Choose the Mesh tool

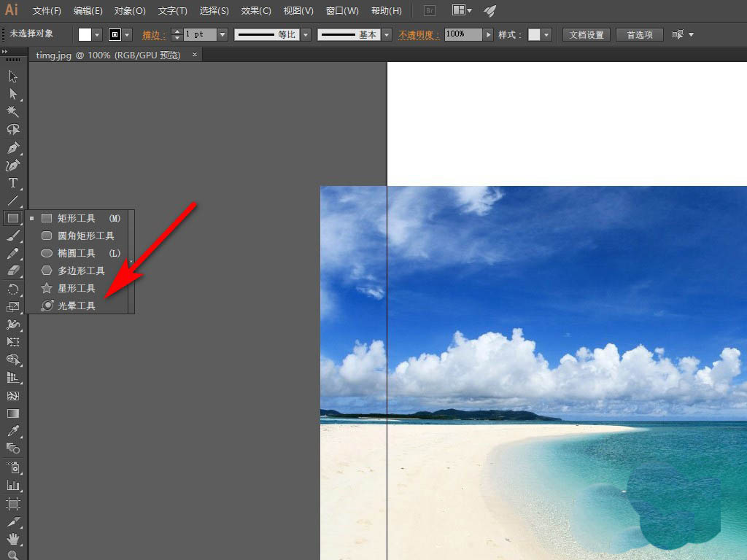click(x=13, y=396)
